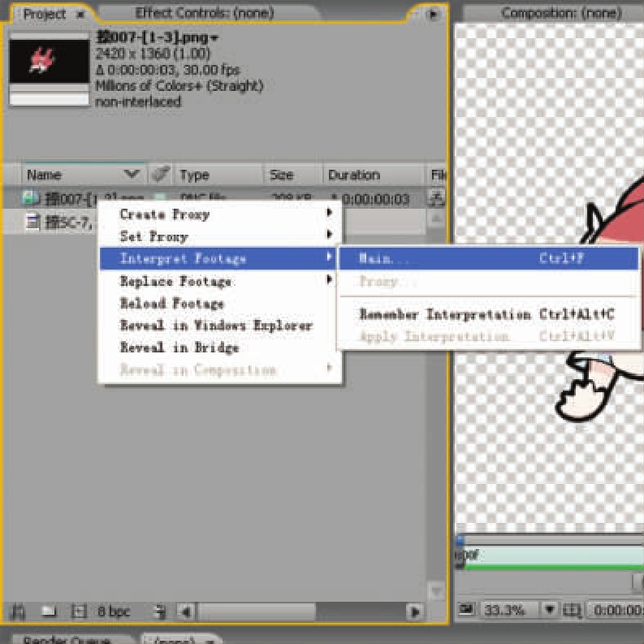Click the horizontal scrollbar thumb in Project panel
This screenshot has height=644, width=644.
[257, 612]
